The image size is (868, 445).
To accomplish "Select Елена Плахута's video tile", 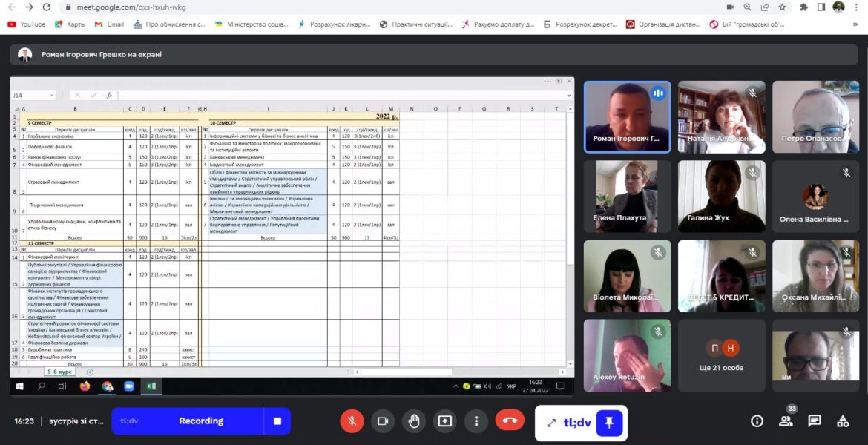I will coord(627,197).
